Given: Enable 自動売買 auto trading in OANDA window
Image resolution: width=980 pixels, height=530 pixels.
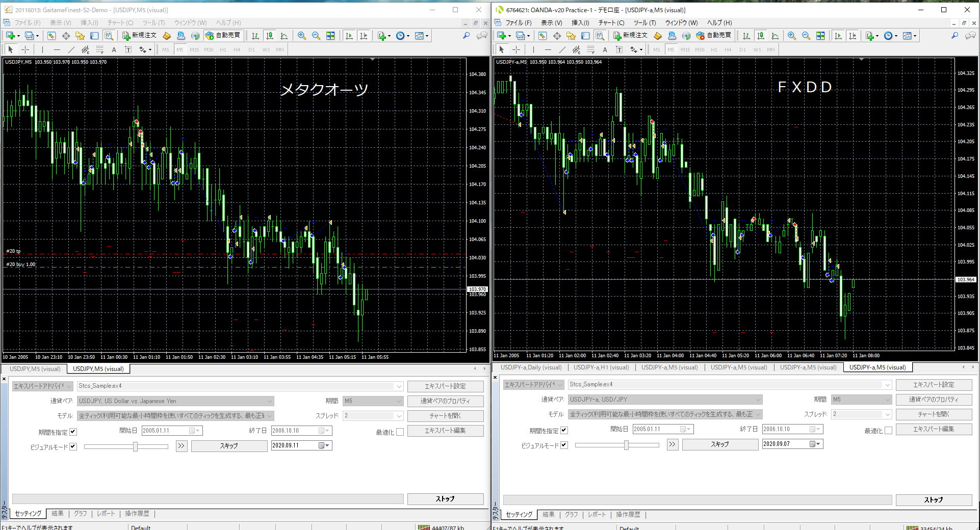Looking at the screenshot, I should point(714,36).
